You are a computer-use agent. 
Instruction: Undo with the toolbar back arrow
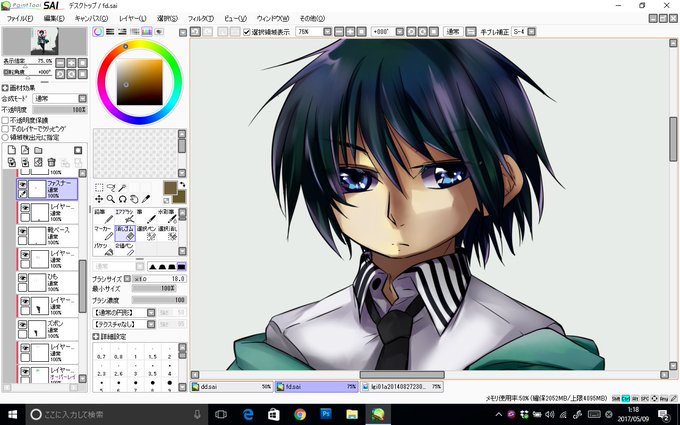point(196,32)
